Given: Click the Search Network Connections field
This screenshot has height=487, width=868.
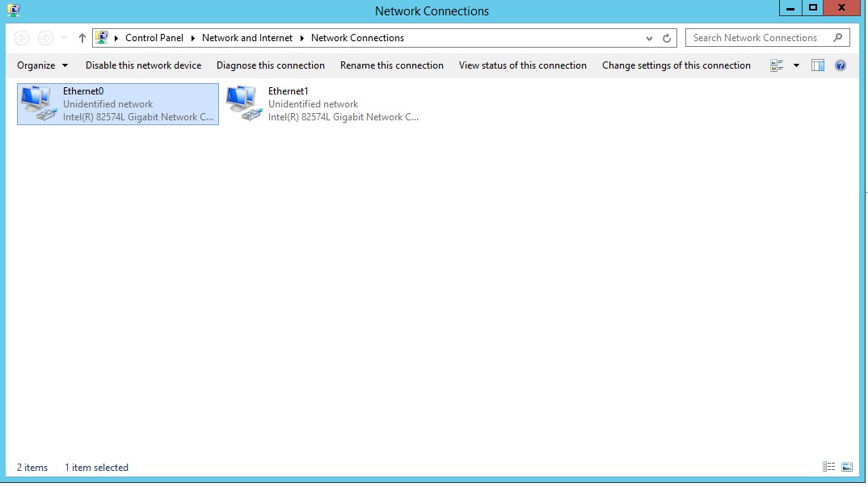Looking at the screenshot, I should 758,38.
